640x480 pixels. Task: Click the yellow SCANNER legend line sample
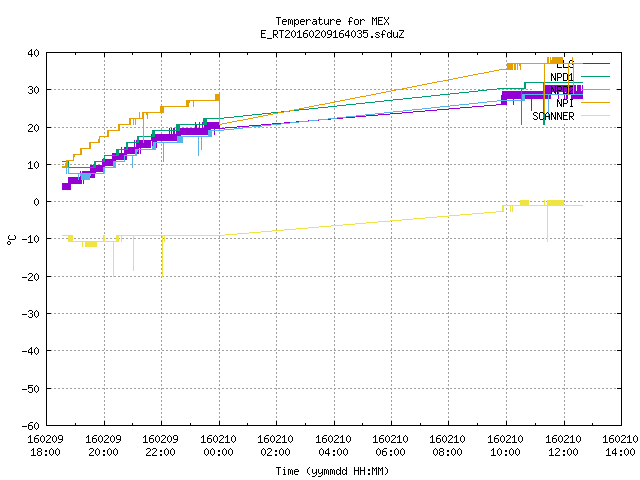click(x=596, y=116)
